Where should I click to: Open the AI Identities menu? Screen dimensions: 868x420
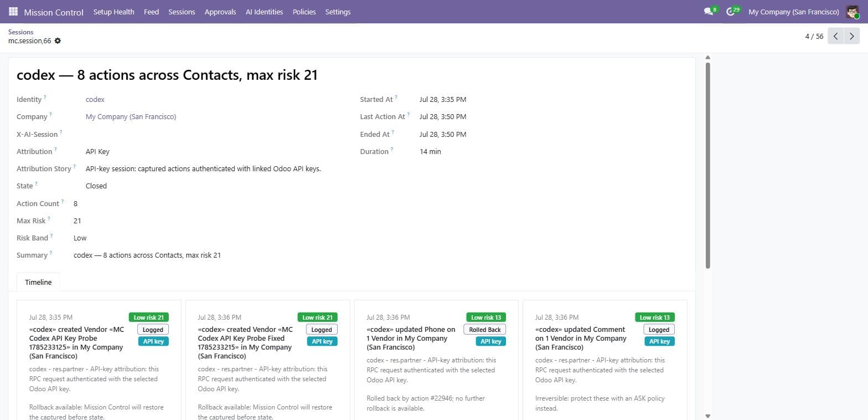pos(264,12)
